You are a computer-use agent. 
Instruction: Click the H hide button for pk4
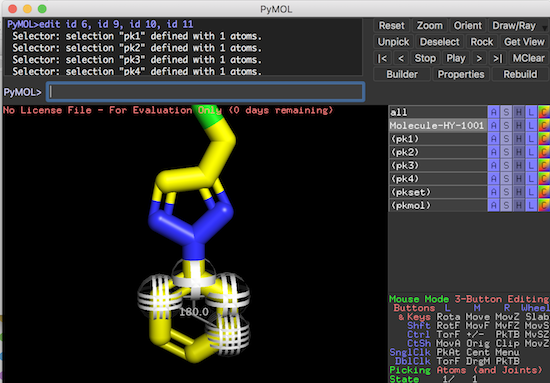519,179
